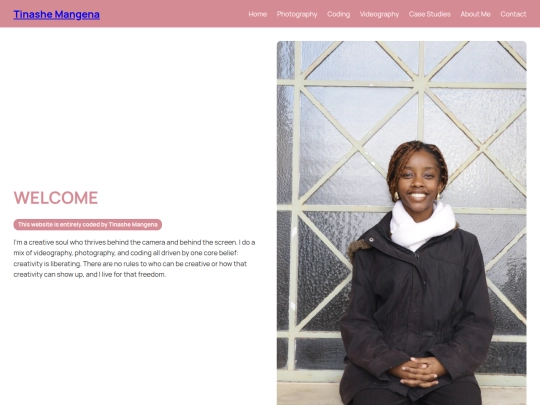Image resolution: width=540 pixels, height=405 pixels.
Task: Click the white scarf in the portrait
Action: [422, 225]
